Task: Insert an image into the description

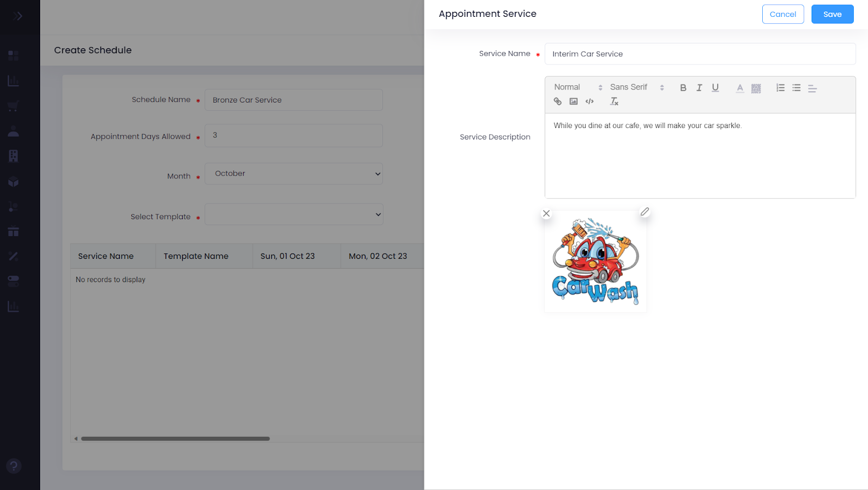Action: click(573, 101)
